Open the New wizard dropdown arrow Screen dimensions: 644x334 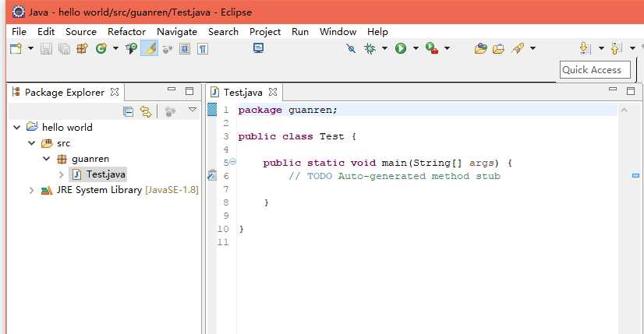30,48
